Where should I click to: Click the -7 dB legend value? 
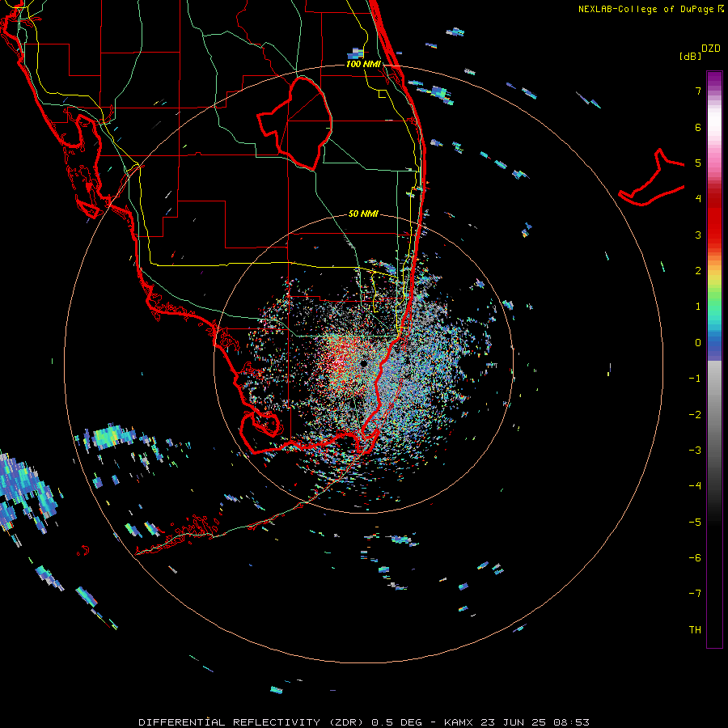click(x=695, y=594)
